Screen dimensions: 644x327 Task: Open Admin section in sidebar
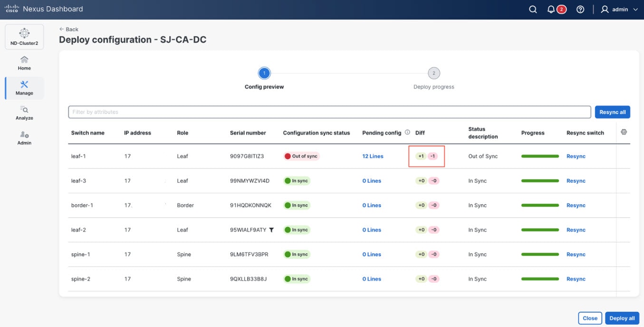coord(24,138)
